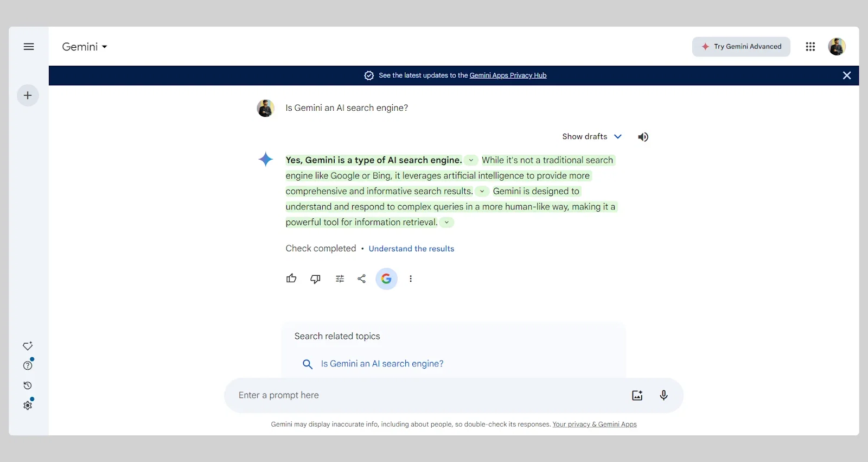Expand Show drafts
Viewport: 868px width, 462px height.
[592, 136]
